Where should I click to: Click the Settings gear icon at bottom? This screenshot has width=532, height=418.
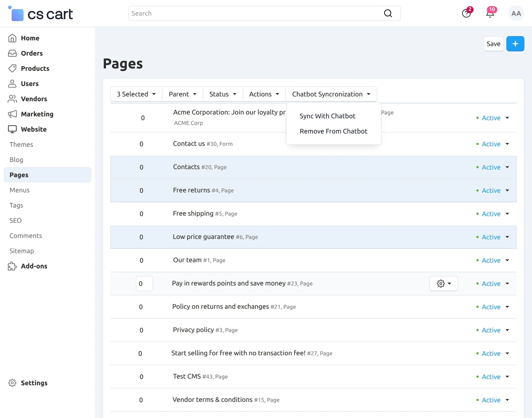tap(13, 383)
